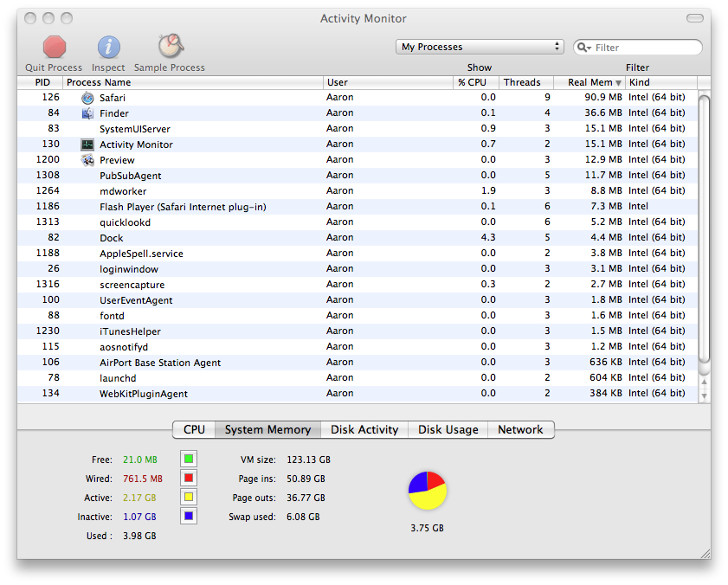Viewport: 728px width, 585px height.
Task: Click the Page ins value 50.89 GB
Action: point(306,479)
